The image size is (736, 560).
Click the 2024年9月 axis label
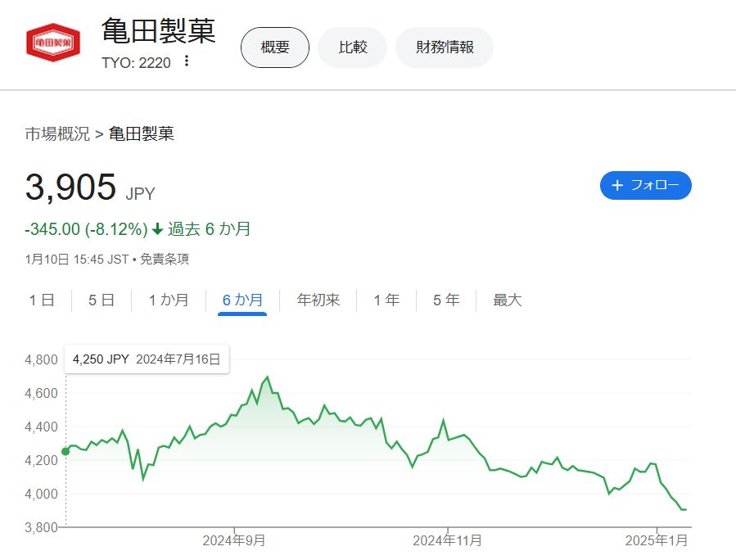pyautogui.click(x=234, y=540)
